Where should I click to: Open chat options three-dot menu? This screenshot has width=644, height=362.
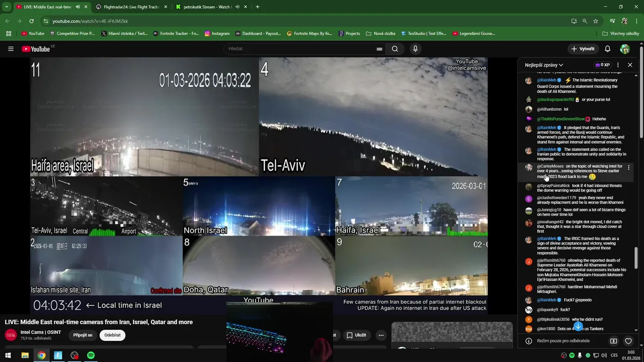tap(618, 65)
